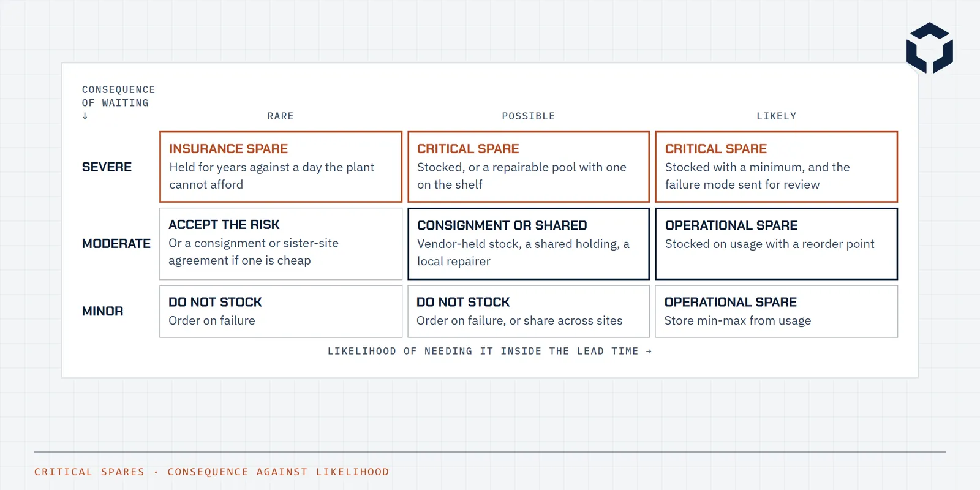Click 'Stocked with a minimum' description text
Image resolution: width=980 pixels, height=490 pixels.
[x=758, y=176]
